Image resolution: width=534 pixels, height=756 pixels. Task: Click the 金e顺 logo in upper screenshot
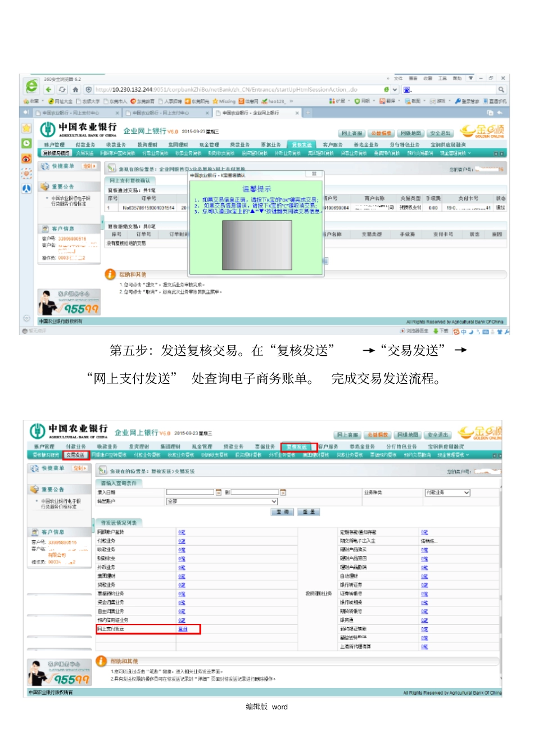pos(482,131)
